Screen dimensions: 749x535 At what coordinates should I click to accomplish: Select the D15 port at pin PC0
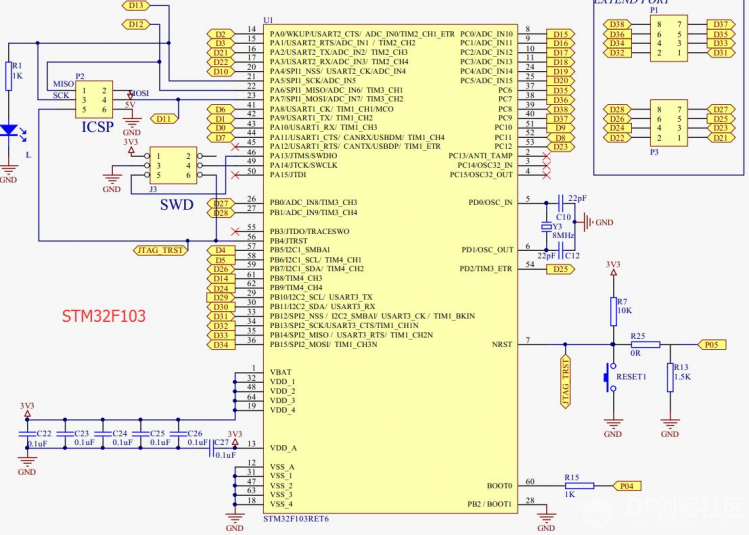pos(560,34)
